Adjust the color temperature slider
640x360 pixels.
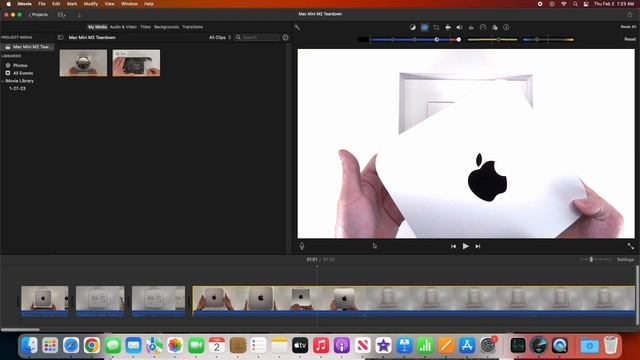tap(548, 40)
